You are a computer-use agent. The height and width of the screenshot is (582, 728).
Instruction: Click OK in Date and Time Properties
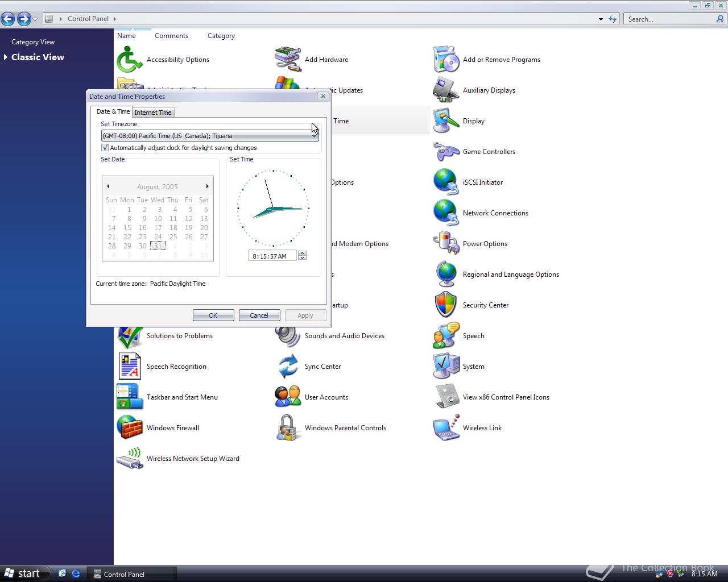pos(213,315)
